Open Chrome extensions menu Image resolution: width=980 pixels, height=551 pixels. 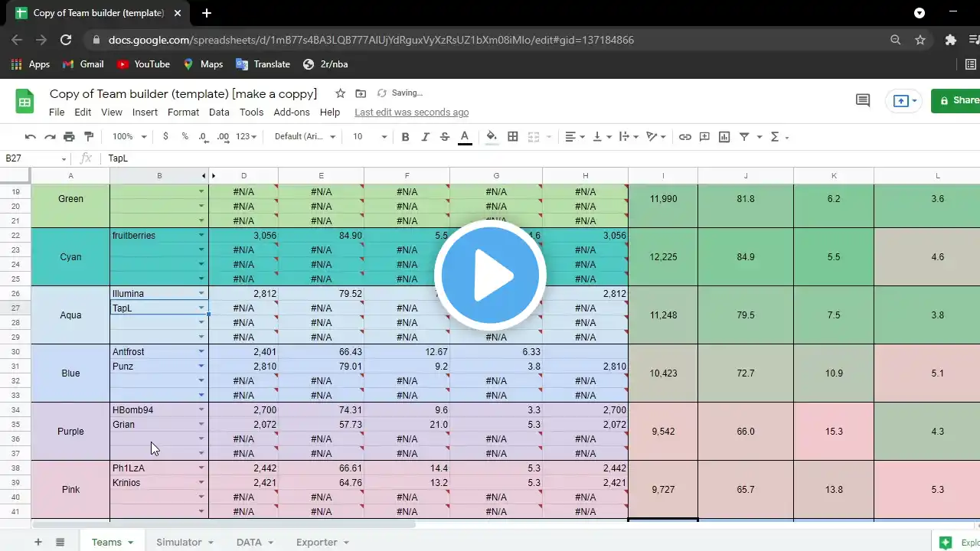(x=951, y=40)
